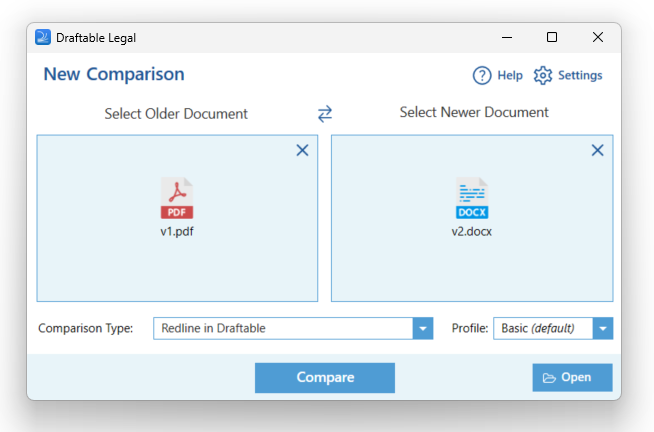
Task: Select the DOCX file icon for v2.docx
Action: point(472,198)
